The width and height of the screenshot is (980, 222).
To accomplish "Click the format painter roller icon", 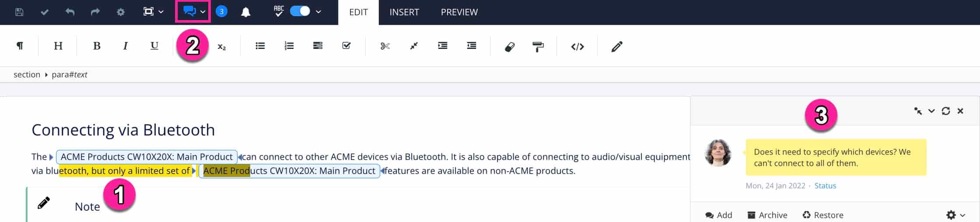I will [x=538, y=46].
